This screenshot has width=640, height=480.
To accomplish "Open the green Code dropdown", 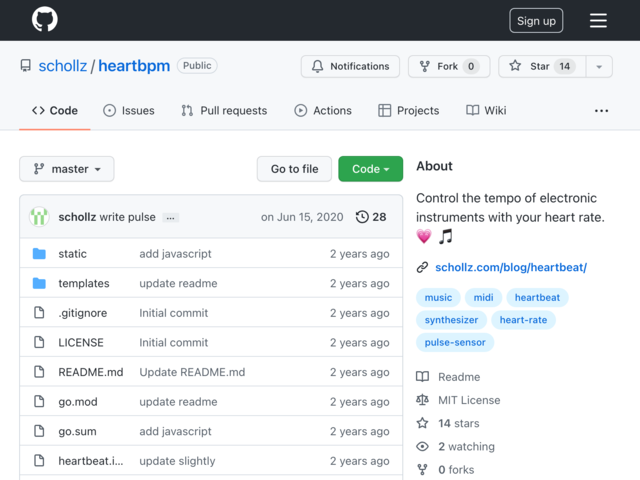I will 371,169.
